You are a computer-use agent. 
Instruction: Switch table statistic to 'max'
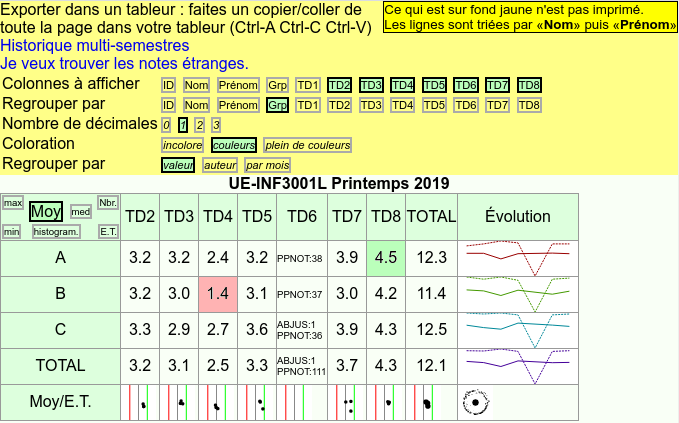click(x=13, y=202)
